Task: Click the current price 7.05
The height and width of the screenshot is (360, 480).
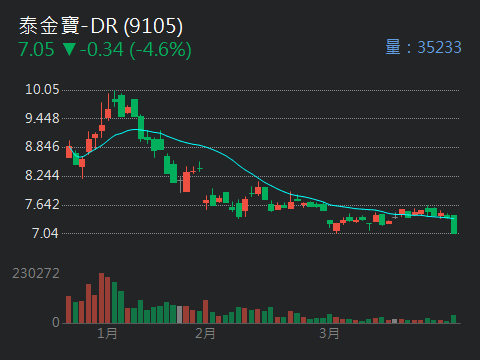Action: 36,50
